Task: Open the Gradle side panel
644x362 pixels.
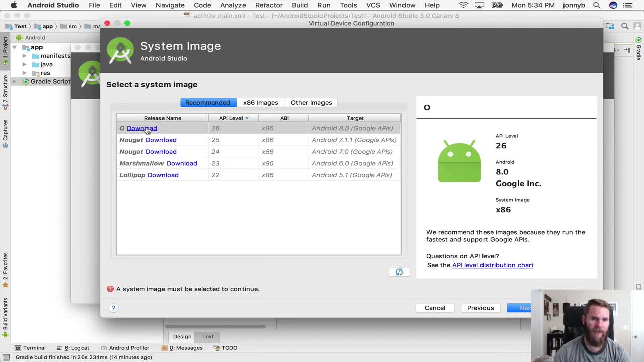Action: [x=638, y=50]
